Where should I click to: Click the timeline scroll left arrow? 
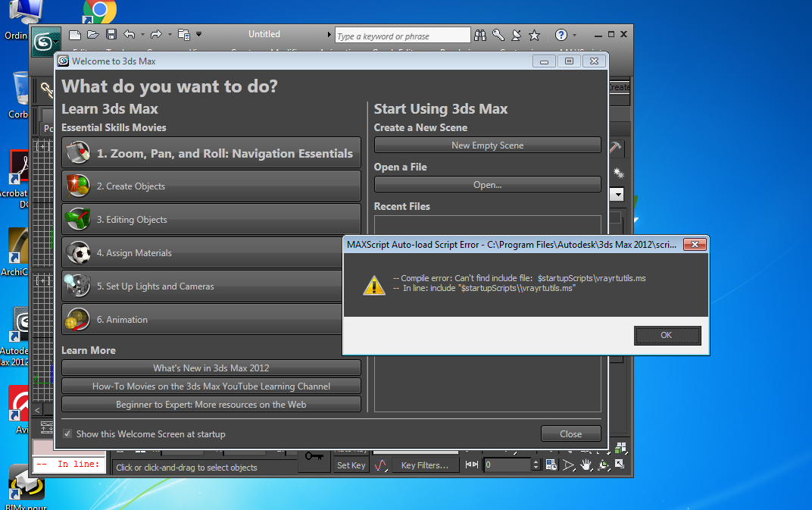(x=37, y=410)
